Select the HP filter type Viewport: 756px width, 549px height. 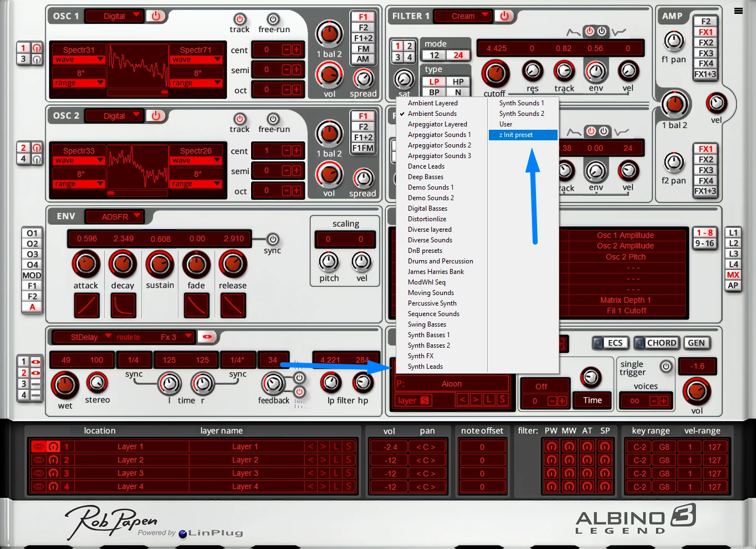458,82
